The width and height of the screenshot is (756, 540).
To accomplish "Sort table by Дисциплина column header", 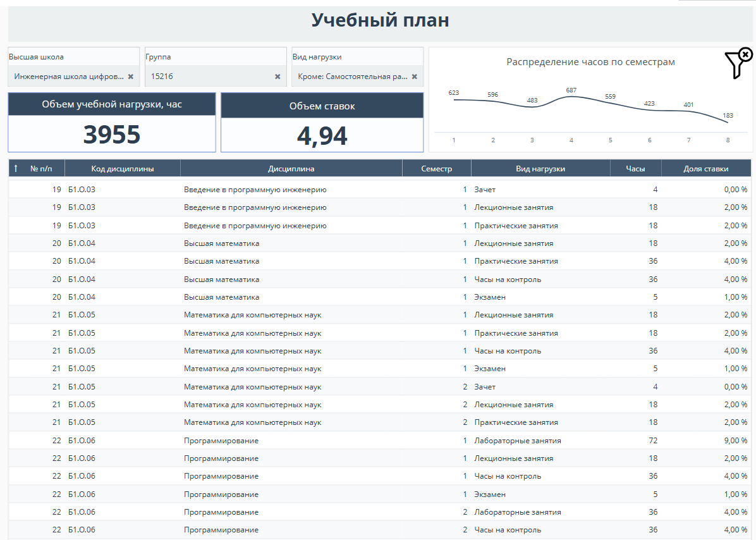I will coord(291,169).
